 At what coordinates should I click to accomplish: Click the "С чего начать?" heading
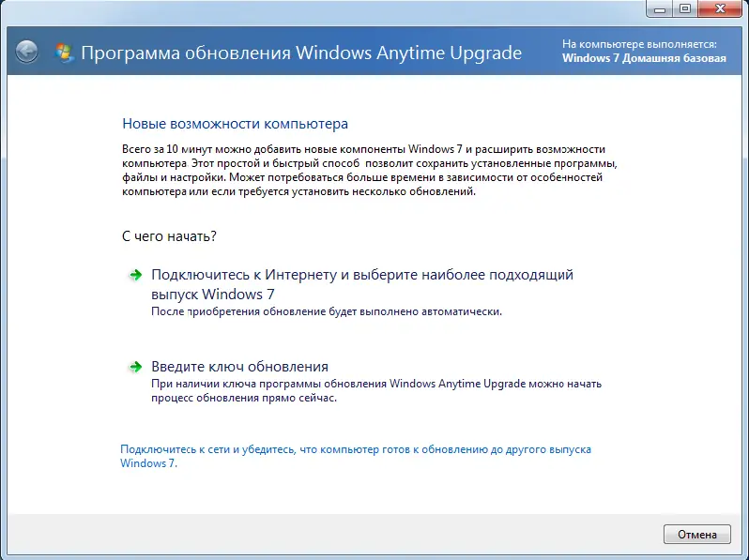(169, 235)
